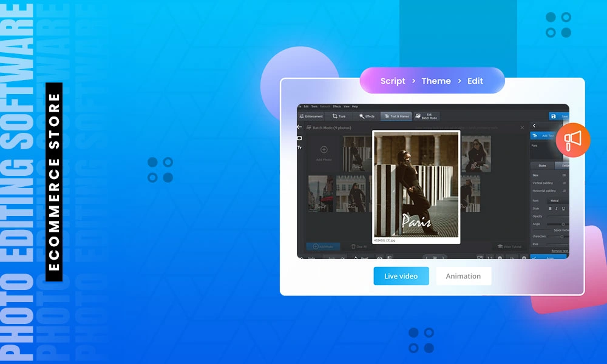Open the Effects toolbar section
Screen dimensions: 607x364
pos(367,116)
